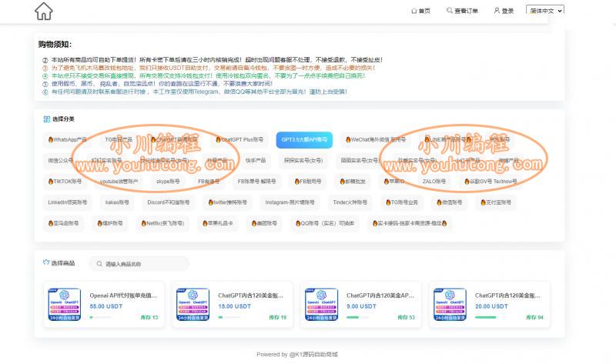616x364 pixels.
Task: Select the 微信账号 category
Action: pyautogui.click(x=450, y=202)
